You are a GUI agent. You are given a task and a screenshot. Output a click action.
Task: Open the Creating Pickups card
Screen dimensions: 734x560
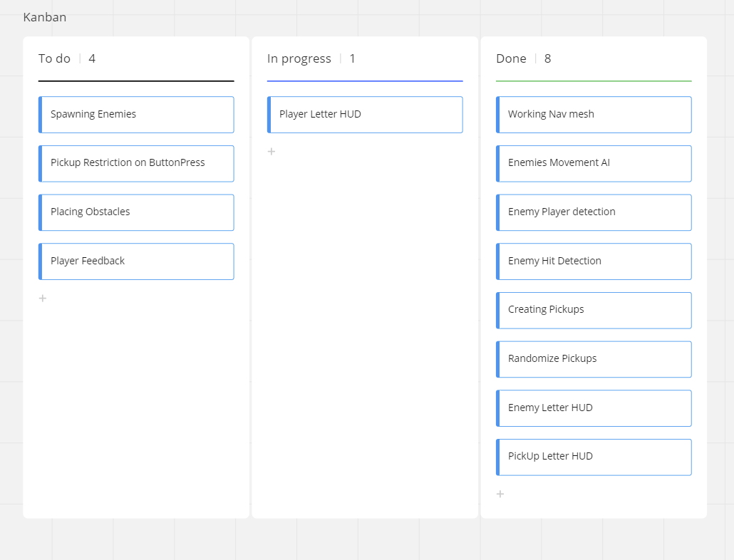594,310
